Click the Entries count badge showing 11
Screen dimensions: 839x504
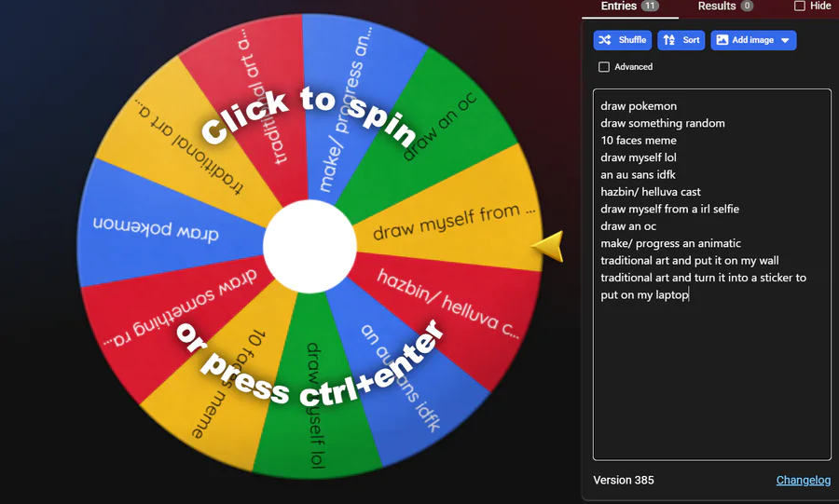(650, 6)
